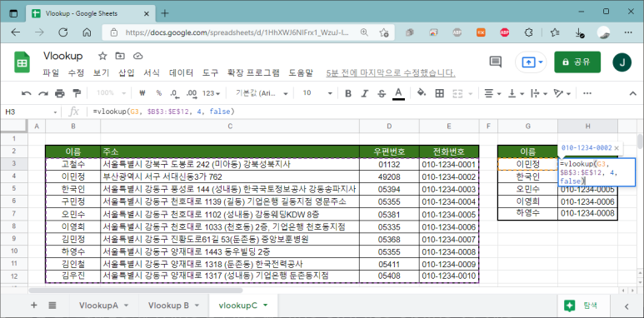Open the 서식 menu
Viewport: 644px width, 318px height.
pyautogui.click(x=152, y=73)
